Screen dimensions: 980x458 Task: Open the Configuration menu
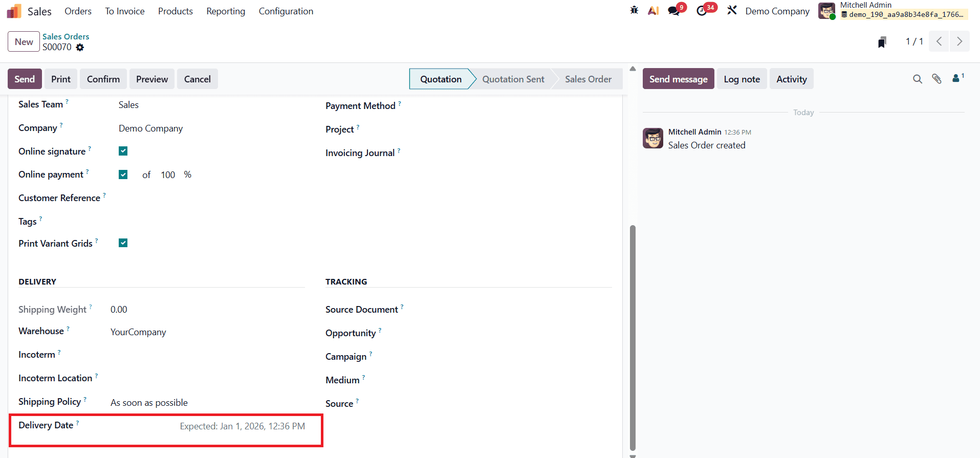pyautogui.click(x=286, y=11)
